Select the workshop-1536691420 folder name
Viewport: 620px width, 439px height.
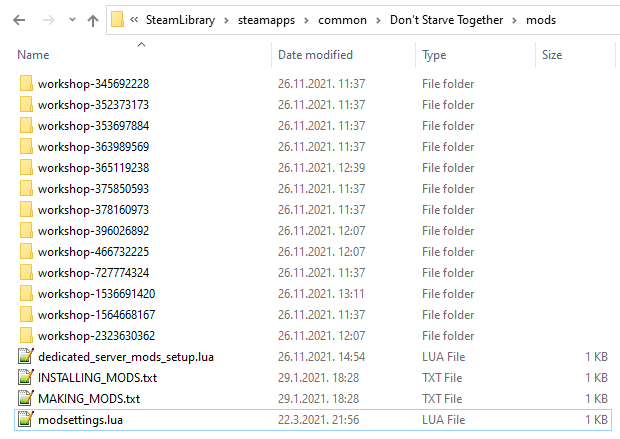click(x=96, y=293)
